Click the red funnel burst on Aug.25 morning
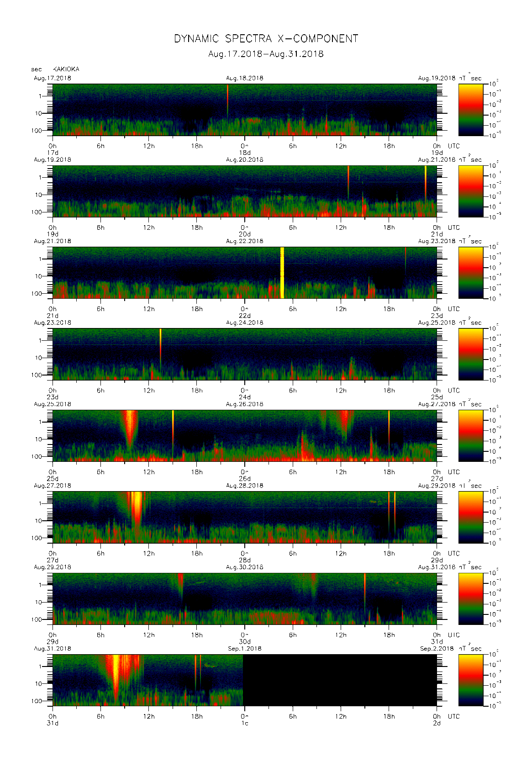 tap(130, 429)
